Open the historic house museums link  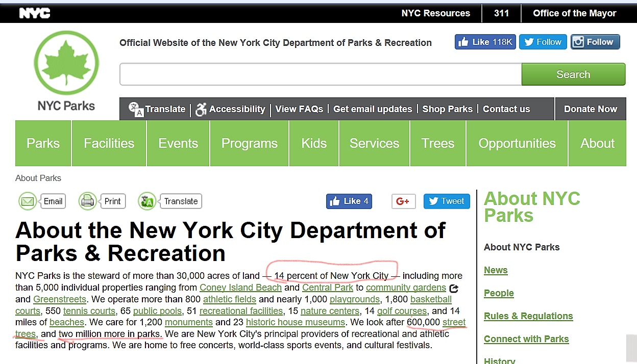[x=296, y=322]
